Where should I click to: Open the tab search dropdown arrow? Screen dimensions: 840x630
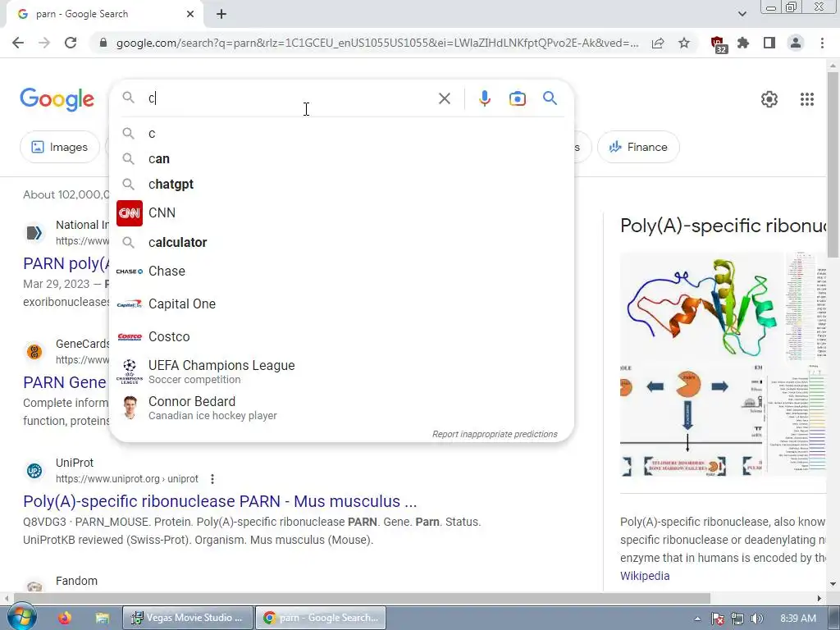tap(742, 14)
